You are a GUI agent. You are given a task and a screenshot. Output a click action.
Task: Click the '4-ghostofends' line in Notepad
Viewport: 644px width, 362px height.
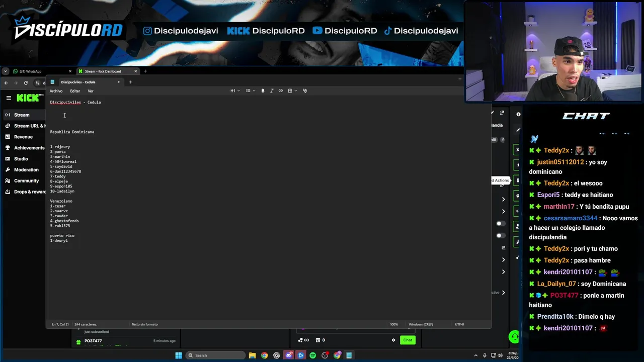pos(64,221)
